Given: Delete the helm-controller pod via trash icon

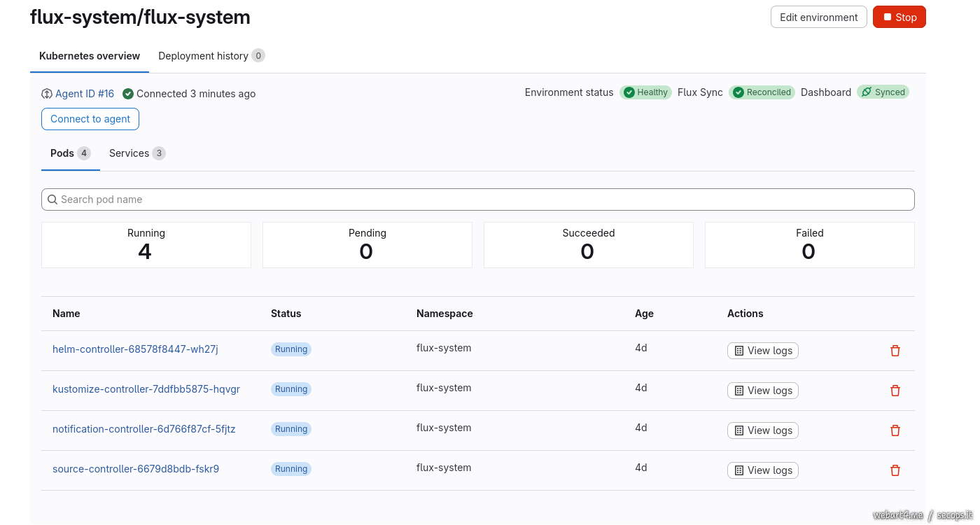Looking at the screenshot, I should (895, 351).
